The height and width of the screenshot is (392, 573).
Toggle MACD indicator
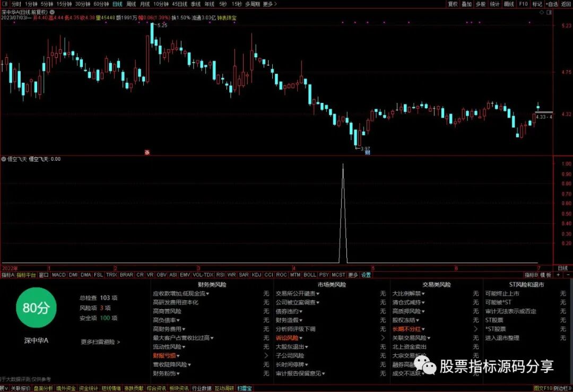point(58,275)
